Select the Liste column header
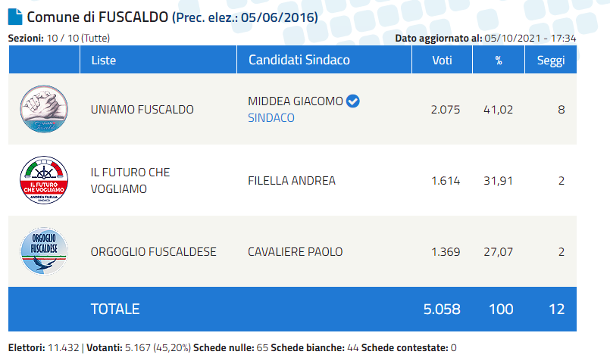The height and width of the screenshot is (364, 610). [x=104, y=61]
